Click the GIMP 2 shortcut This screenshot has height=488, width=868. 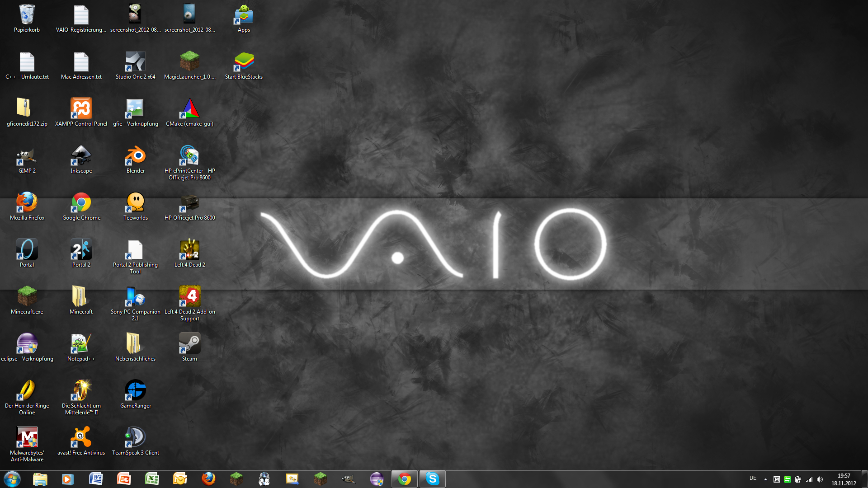pyautogui.click(x=27, y=156)
